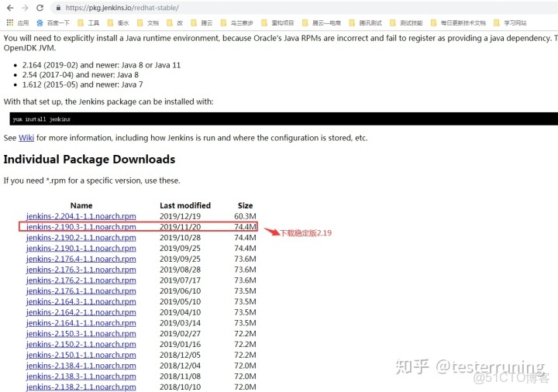The height and width of the screenshot is (392, 558).
Task: Click the date 2019/01/16
Action: coord(180,344)
